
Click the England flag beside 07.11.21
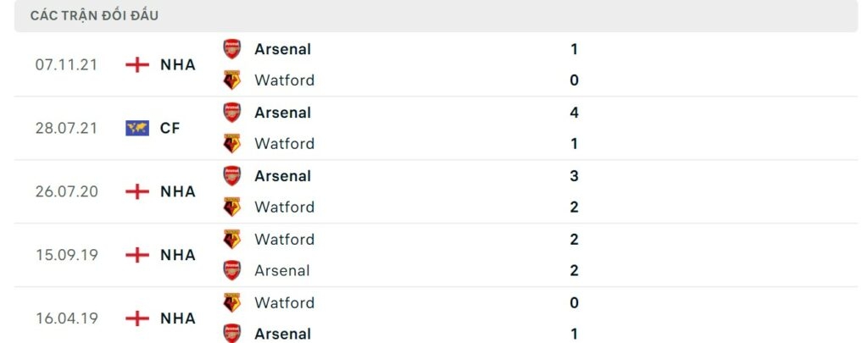click(136, 64)
